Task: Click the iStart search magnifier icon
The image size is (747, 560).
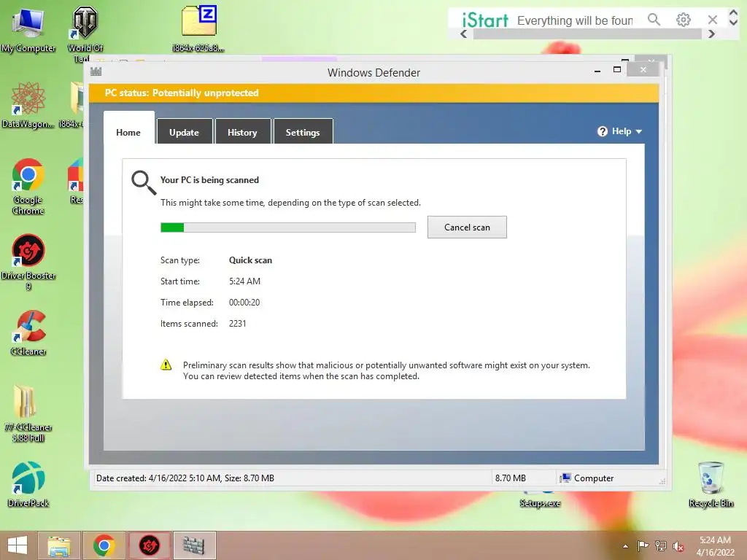Action: coord(654,20)
